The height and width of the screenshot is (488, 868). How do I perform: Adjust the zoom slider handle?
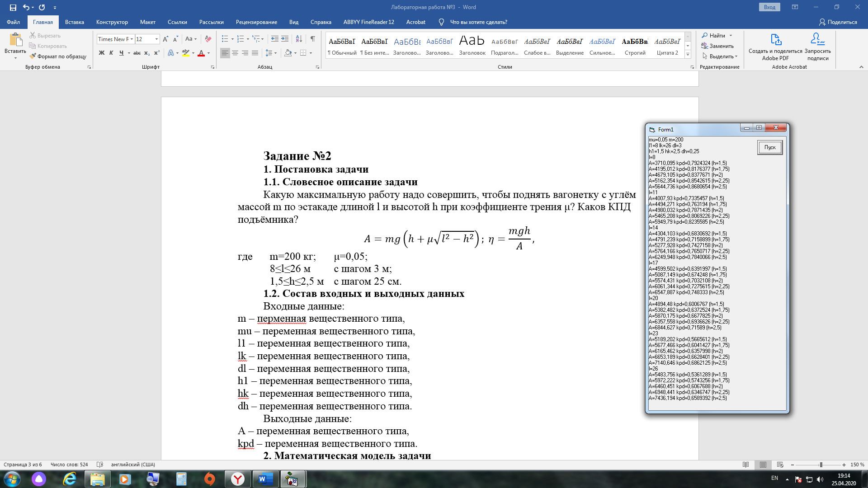821,465
